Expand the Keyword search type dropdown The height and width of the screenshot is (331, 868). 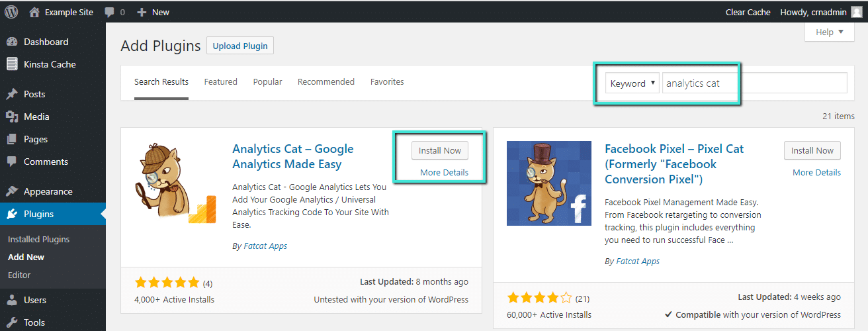[x=632, y=83]
